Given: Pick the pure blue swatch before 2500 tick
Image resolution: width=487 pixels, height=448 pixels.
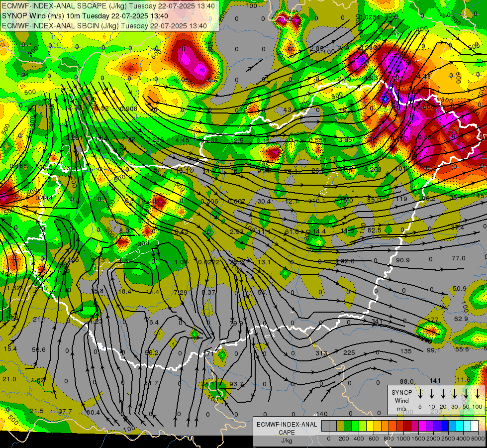Looking at the screenshot, I should pyautogui.click(x=444, y=426).
